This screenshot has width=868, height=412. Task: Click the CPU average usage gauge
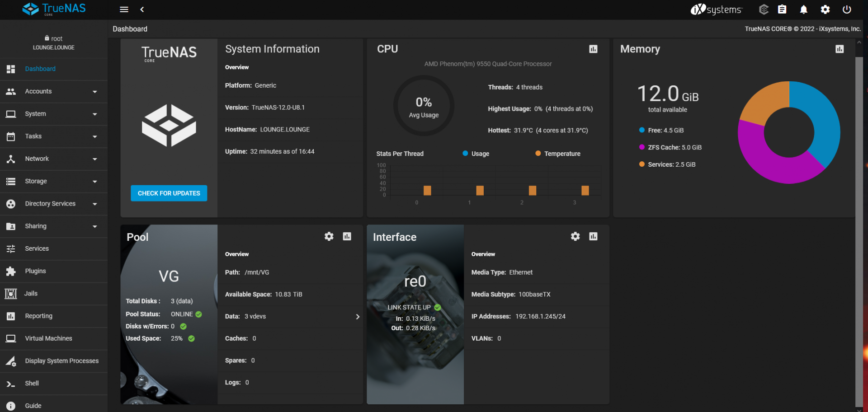tap(424, 106)
